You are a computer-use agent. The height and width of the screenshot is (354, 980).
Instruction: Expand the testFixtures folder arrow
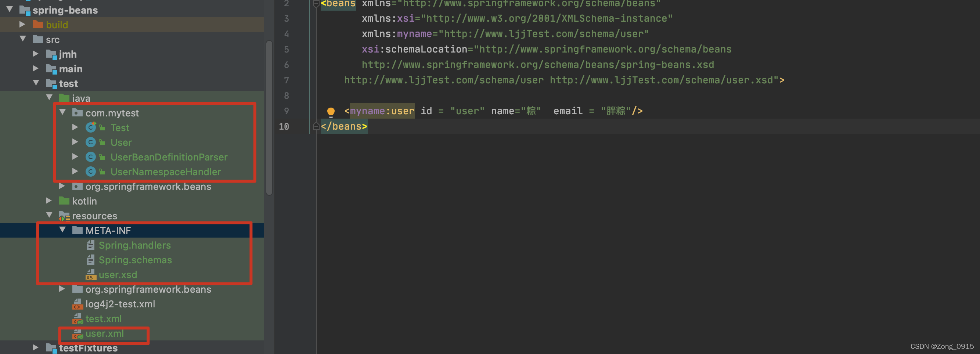[35, 347]
